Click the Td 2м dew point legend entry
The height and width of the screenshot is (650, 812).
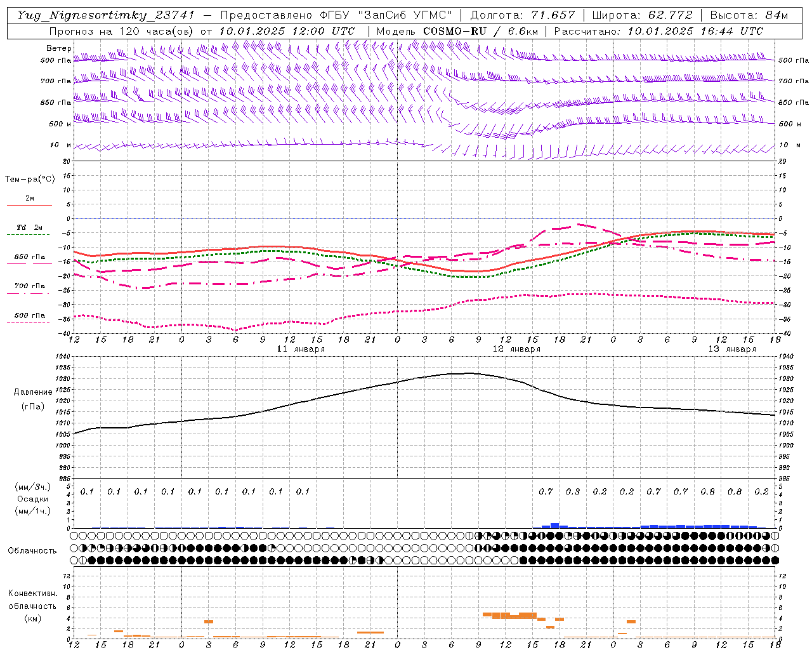click(x=30, y=227)
